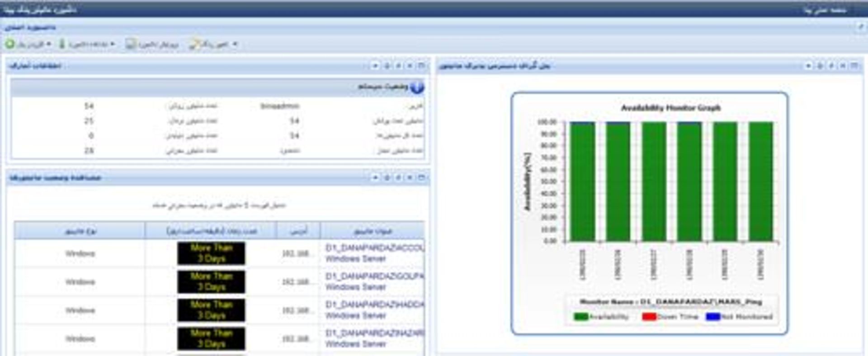Click the pencil icon in the dashboard toolbar
Image resolution: width=868 pixels, height=356 pixels.
(194, 44)
